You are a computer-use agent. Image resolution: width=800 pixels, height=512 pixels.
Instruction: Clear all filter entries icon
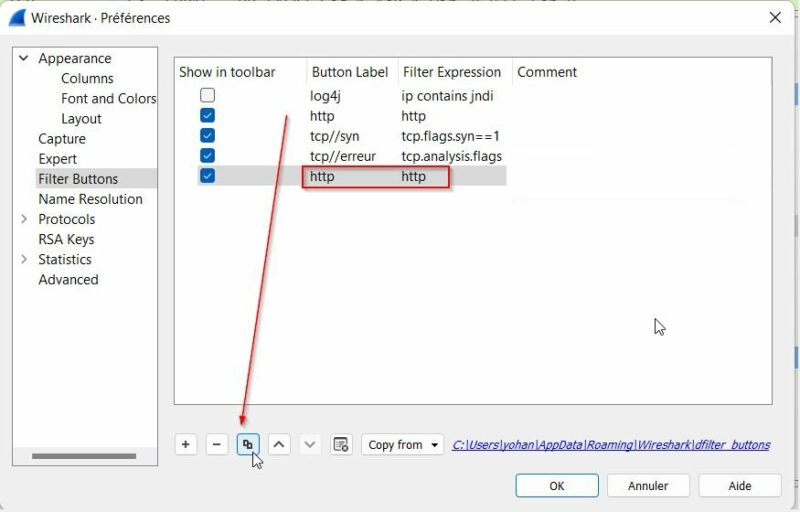[x=341, y=445]
